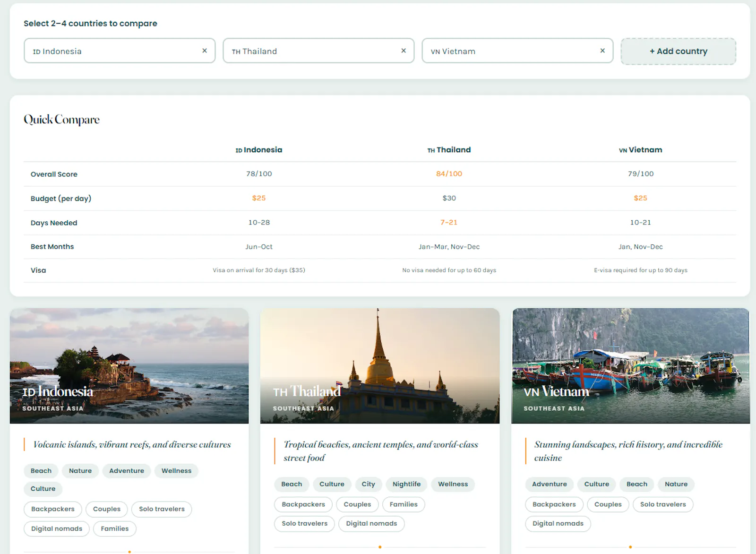The width and height of the screenshot is (756, 554).
Task: Click the Days Needed row label
Action: [54, 223]
